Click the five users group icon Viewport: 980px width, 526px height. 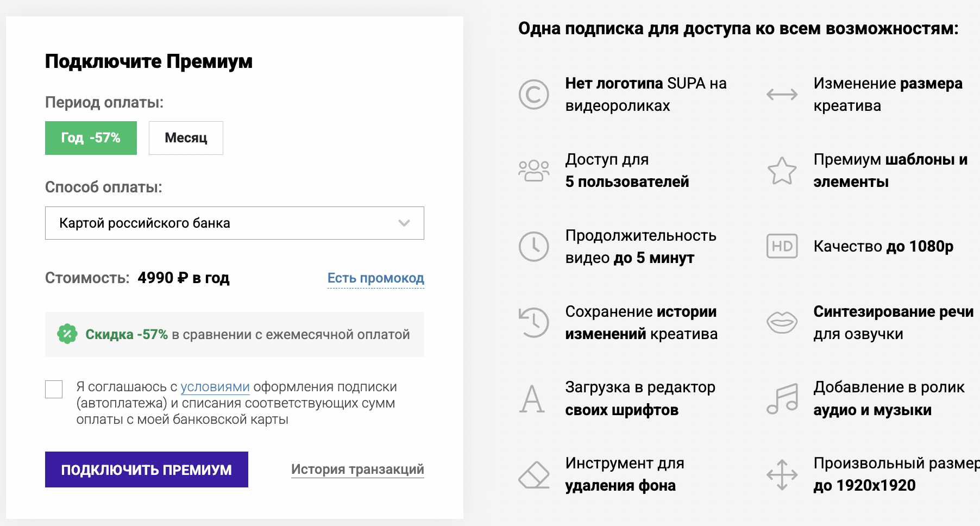coord(533,171)
